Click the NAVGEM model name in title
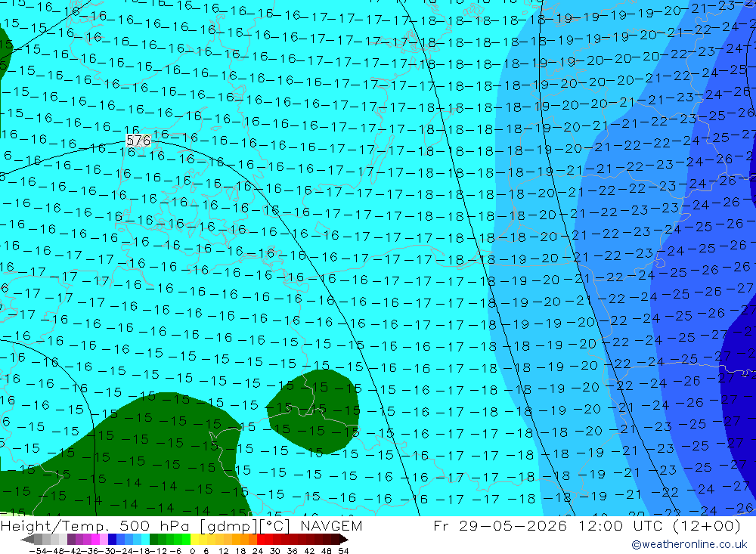The image size is (756, 554). tap(331, 525)
